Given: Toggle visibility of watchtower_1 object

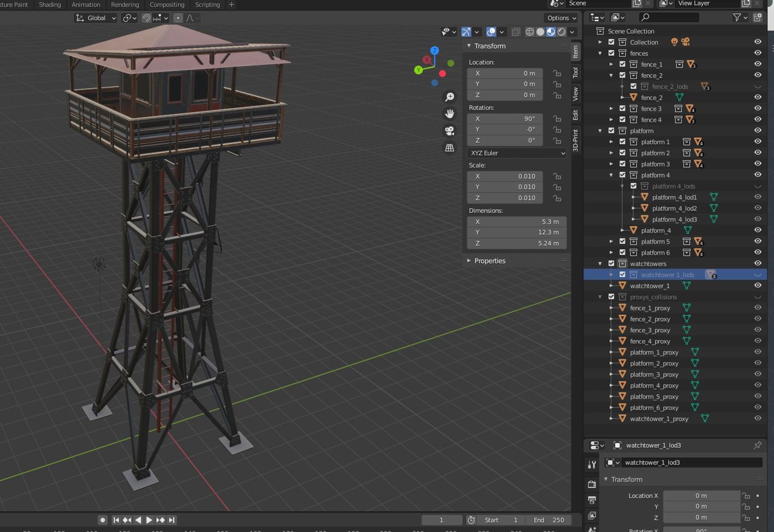Looking at the screenshot, I should [x=758, y=285].
